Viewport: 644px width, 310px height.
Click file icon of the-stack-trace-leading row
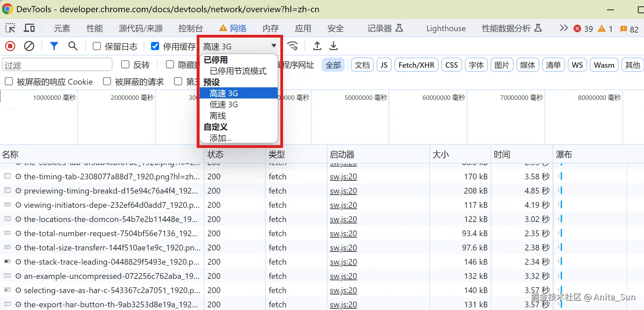tap(7, 262)
